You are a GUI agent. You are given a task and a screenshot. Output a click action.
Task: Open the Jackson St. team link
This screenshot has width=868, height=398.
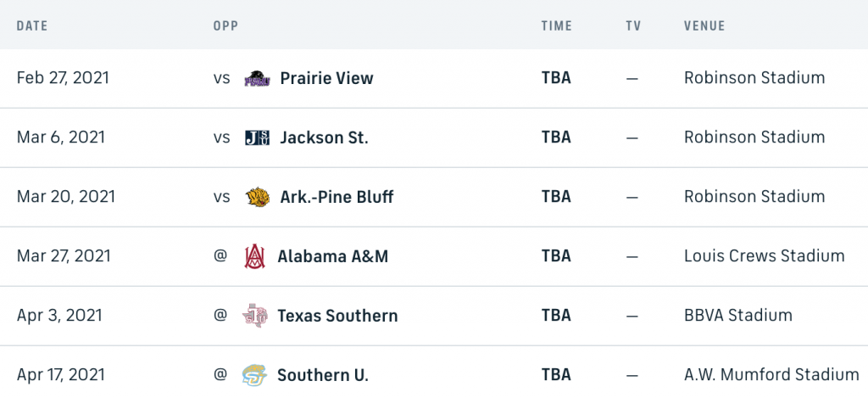pyautogui.click(x=324, y=137)
